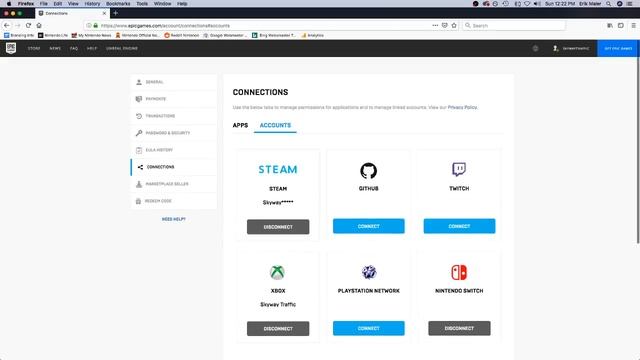Bookmark this page with star icon
This screenshot has height=360, width=640.
(x=454, y=25)
